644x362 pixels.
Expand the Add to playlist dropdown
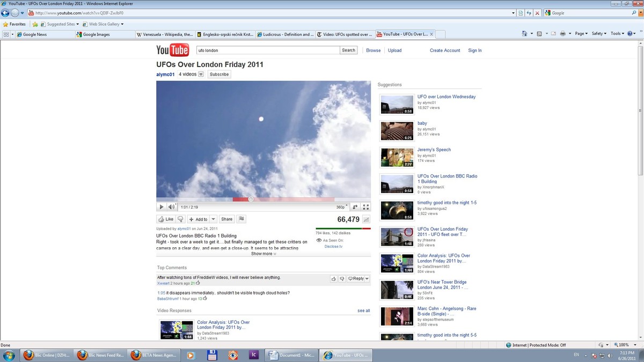point(213,219)
